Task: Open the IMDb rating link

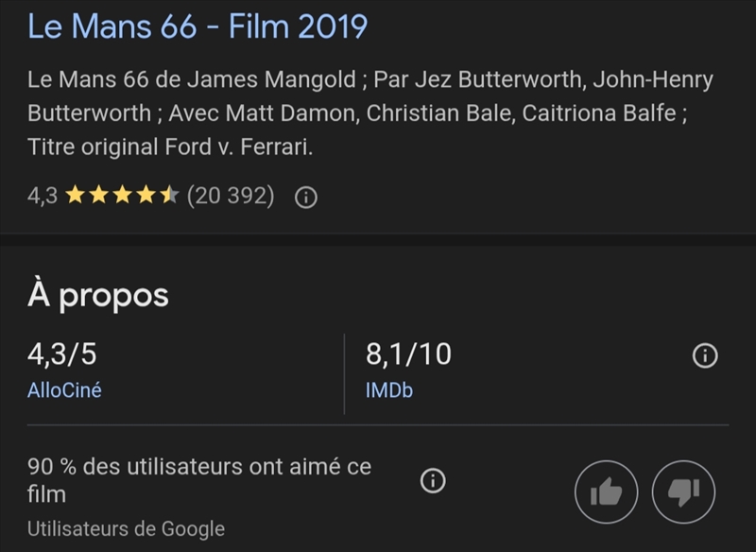Action: tap(388, 390)
